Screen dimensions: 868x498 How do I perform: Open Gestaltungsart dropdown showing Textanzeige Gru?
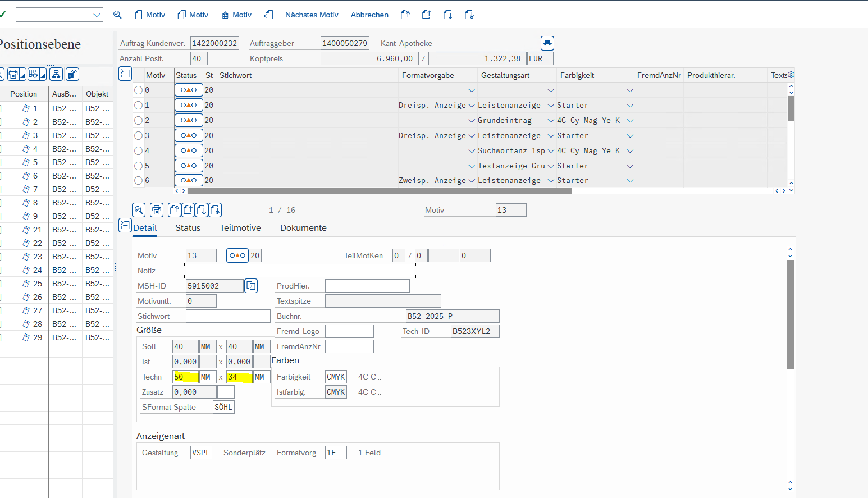click(x=551, y=166)
